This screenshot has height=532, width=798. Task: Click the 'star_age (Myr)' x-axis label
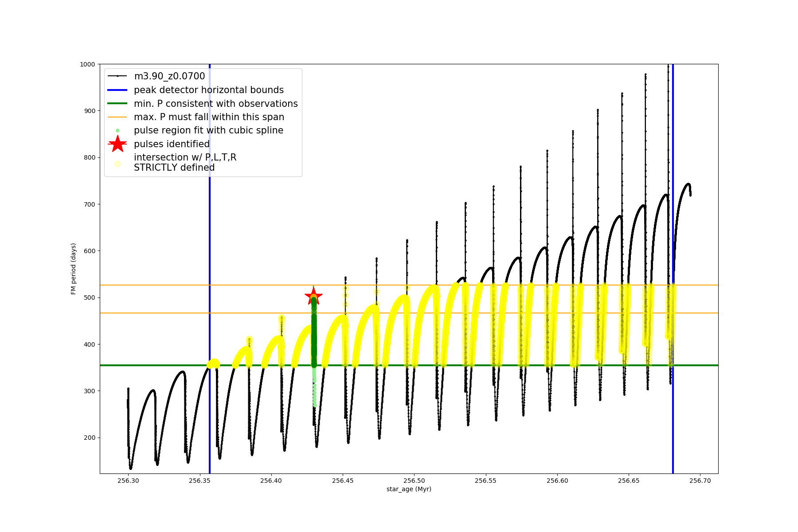pyautogui.click(x=409, y=489)
